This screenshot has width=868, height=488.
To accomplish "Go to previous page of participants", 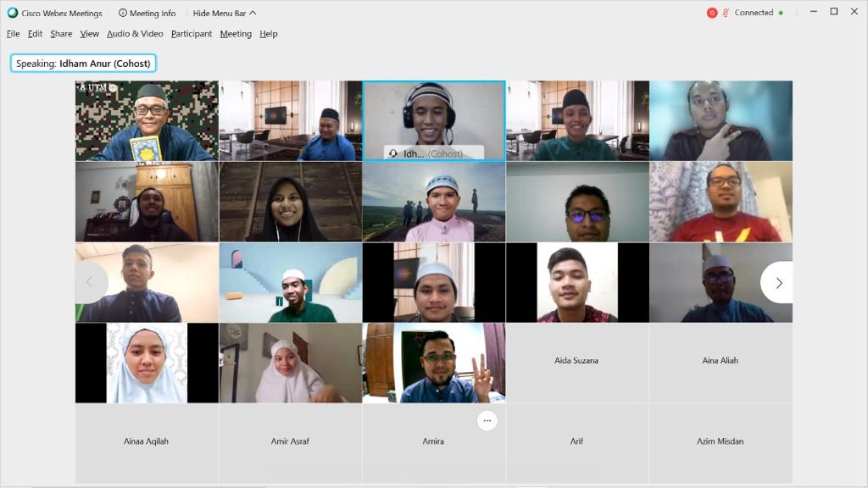I will (91, 283).
